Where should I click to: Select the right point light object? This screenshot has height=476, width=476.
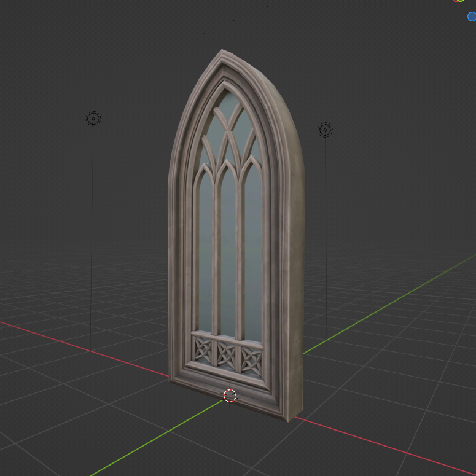[325, 130]
